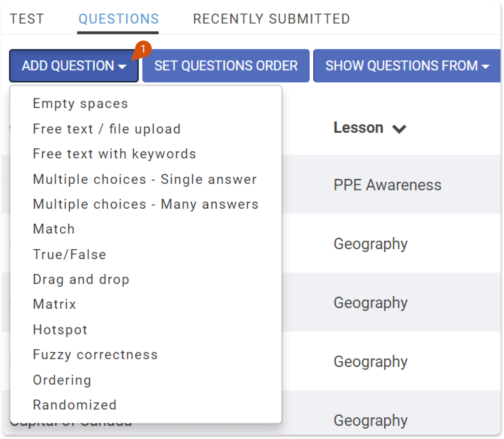The height and width of the screenshot is (439, 504).
Task: Choose the Matrix question type
Action: [55, 304]
